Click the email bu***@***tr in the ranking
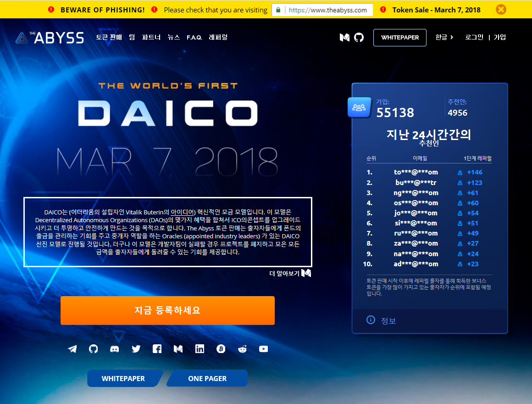532x404 pixels. pos(416,182)
